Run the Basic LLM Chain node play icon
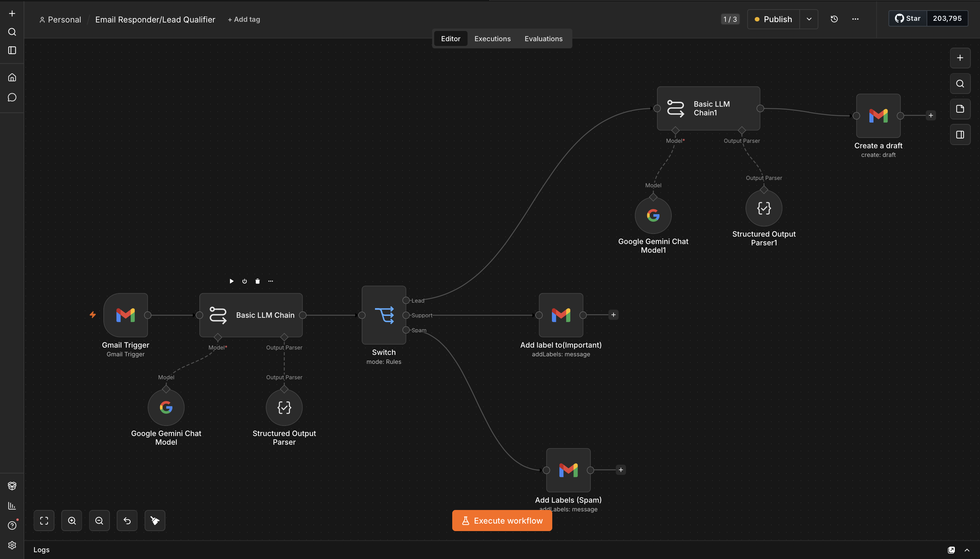This screenshot has height=559, width=980. pyautogui.click(x=231, y=281)
